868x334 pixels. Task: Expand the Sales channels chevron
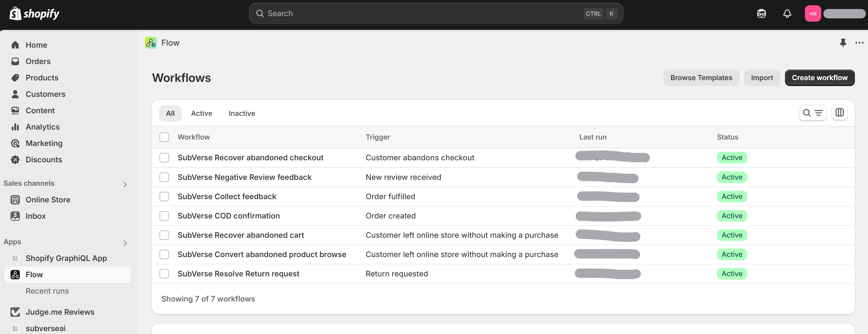125,184
